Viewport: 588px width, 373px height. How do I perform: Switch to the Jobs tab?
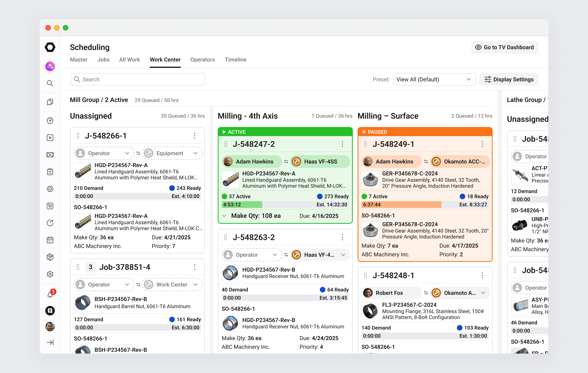coord(103,60)
